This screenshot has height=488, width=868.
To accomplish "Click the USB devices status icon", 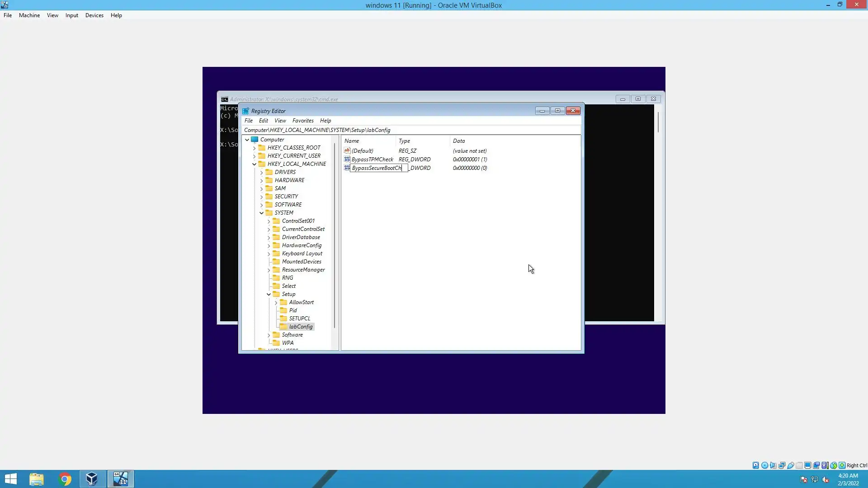I will tap(790, 465).
